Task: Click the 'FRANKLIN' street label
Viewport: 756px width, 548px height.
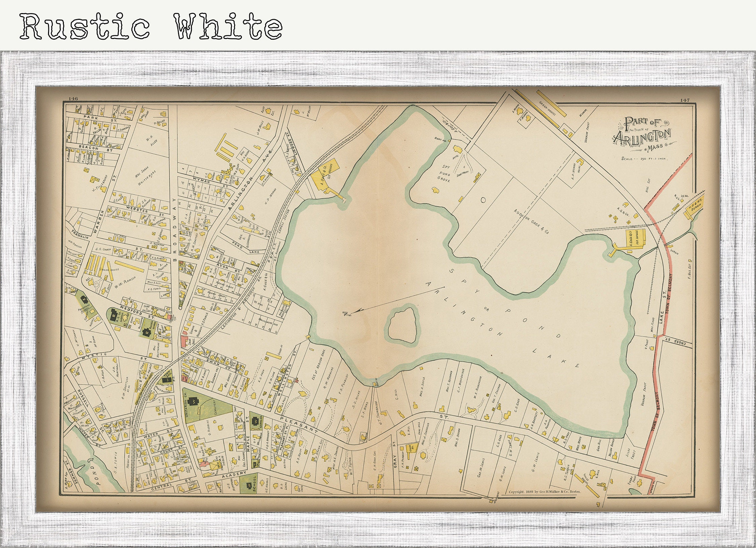Action: click(80, 234)
